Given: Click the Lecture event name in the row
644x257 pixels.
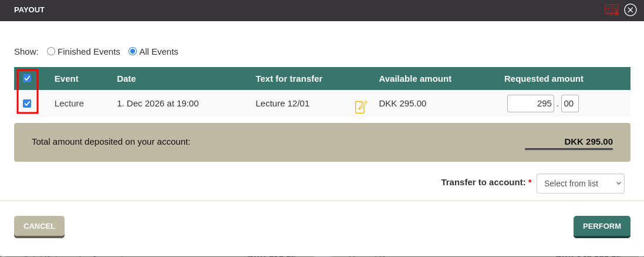Looking at the screenshot, I should (x=69, y=104).
